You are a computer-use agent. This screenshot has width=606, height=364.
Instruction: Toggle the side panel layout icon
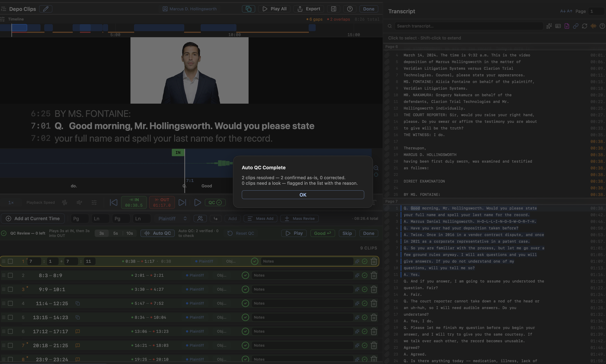pyautogui.click(x=334, y=9)
